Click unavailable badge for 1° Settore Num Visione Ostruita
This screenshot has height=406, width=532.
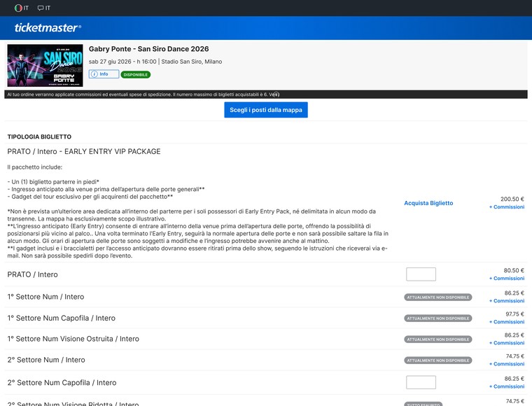point(438,339)
